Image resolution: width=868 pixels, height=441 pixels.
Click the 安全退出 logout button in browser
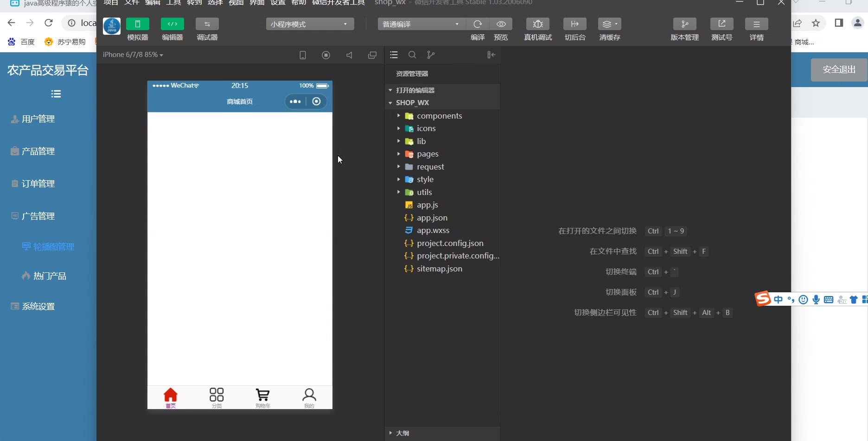tap(839, 69)
